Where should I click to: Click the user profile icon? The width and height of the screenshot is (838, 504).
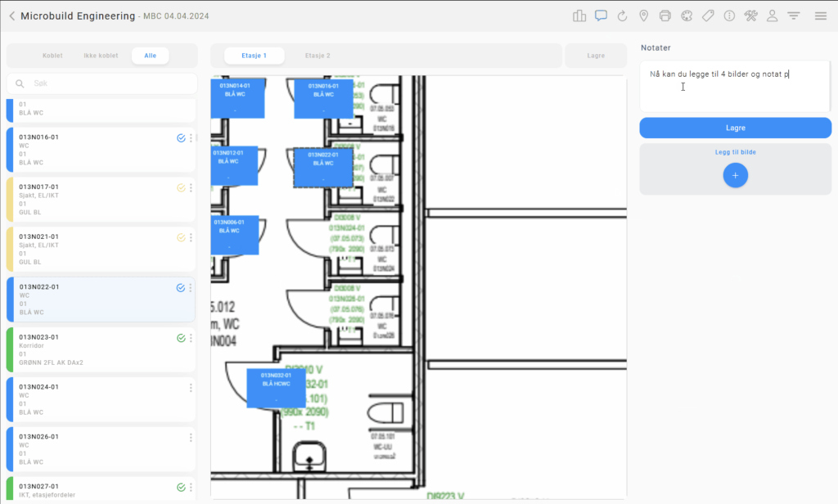773,16
